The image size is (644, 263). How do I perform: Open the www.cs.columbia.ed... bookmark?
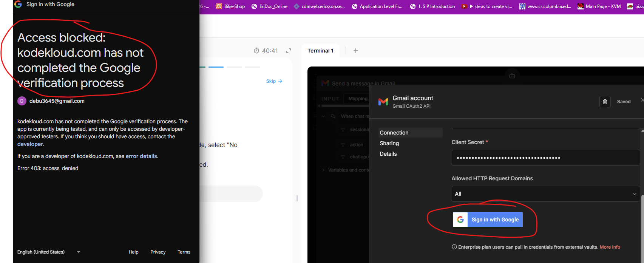pos(545,6)
